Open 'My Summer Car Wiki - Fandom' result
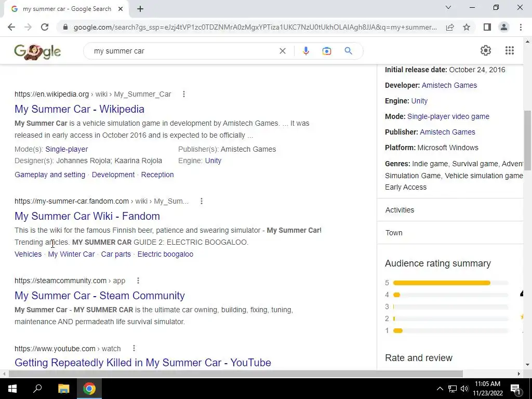The width and height of the screenshot is (532, 399). 87,216
